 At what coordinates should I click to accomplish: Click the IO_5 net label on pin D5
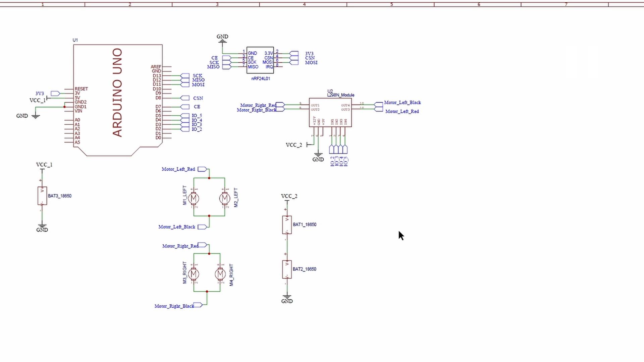click(x=196, y=115)
